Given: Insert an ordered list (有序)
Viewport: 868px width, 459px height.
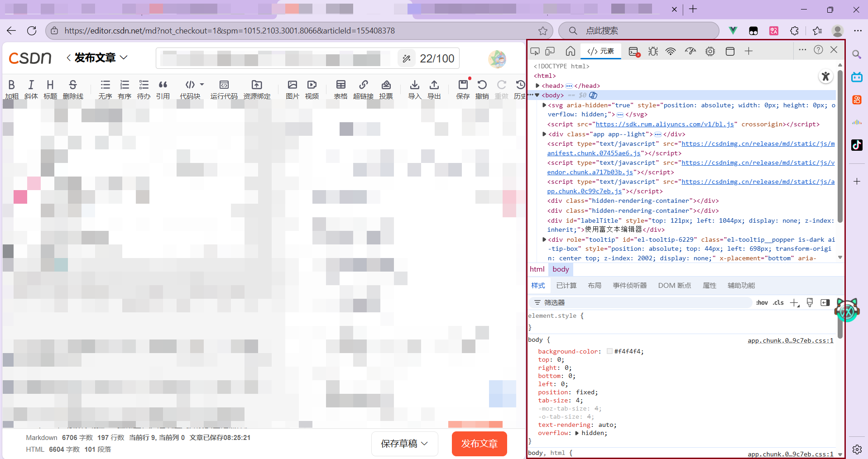Looking at the screenshot, I should point(125,89).
